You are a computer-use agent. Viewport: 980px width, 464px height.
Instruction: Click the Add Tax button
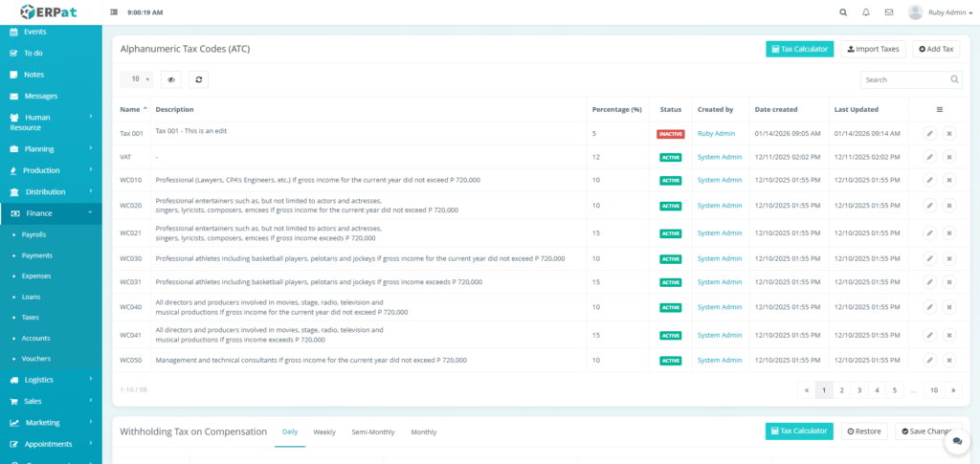point(936,49)
